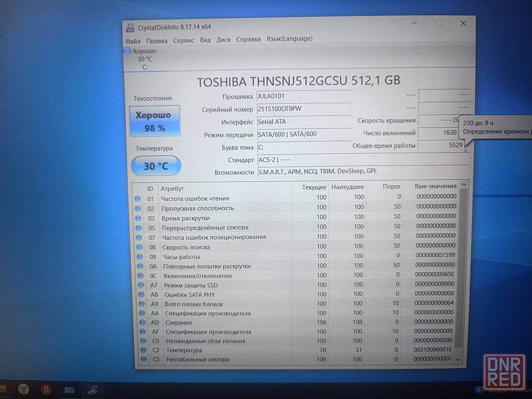
Task: Click the status circle for attribute 01
Action: (138, 199)
